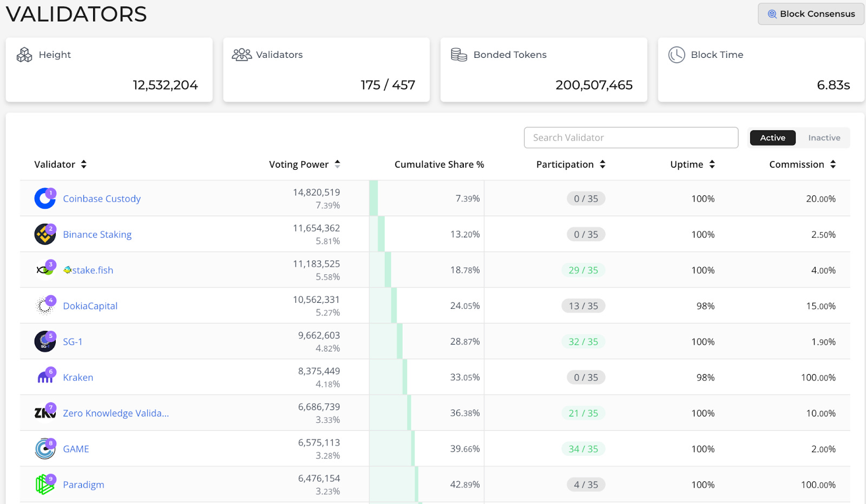
Task: Click the Zero Knowledge Validator logo
Action: (45, 413)
